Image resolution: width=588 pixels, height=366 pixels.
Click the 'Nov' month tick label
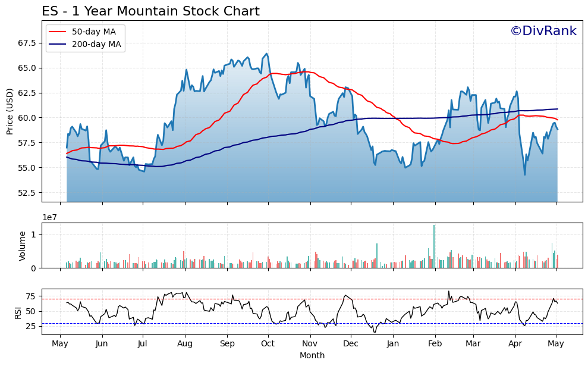(310, 344)
